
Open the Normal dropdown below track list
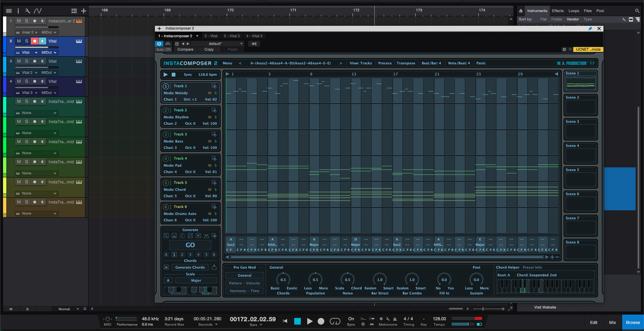[69, 309]
